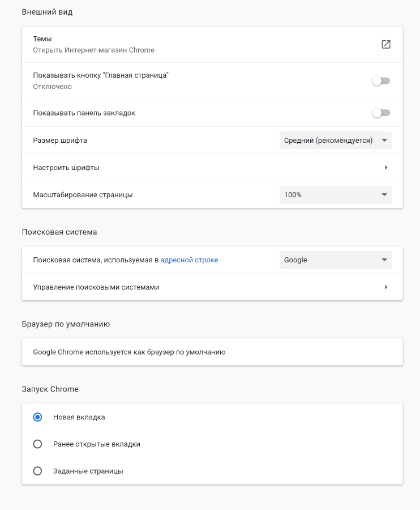
Task: Click arrow beside Управление поисковыми системами
Action: 385,287
